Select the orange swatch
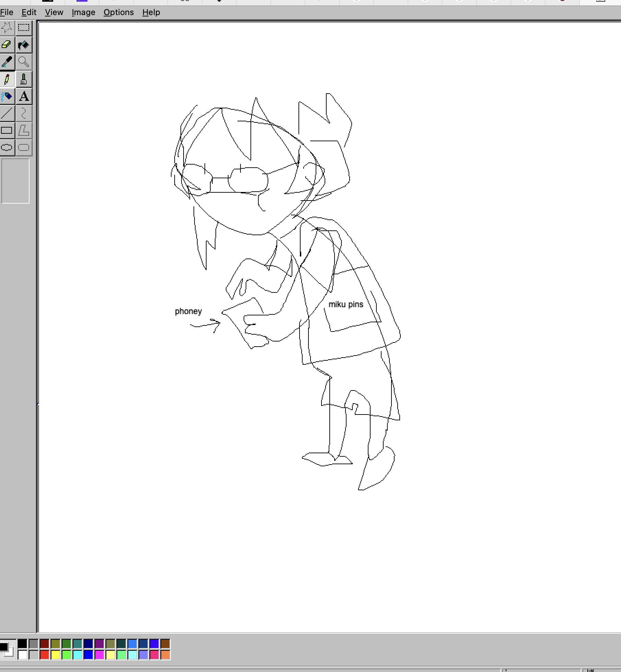Viewport: 621px width, 672px height. (165, 655)
